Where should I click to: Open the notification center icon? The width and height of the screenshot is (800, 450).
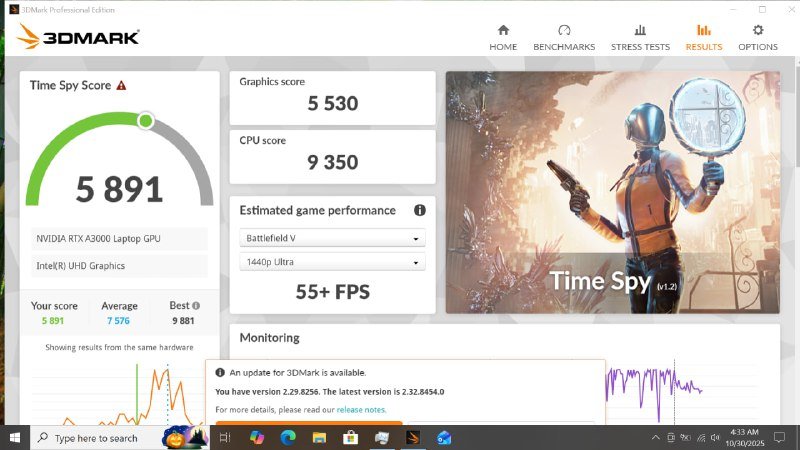click(779, 437)
